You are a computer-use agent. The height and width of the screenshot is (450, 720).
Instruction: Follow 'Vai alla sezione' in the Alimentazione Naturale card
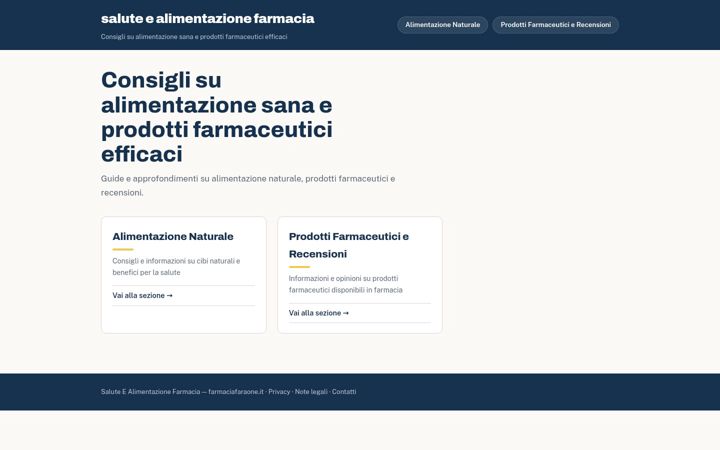[142, 295]
